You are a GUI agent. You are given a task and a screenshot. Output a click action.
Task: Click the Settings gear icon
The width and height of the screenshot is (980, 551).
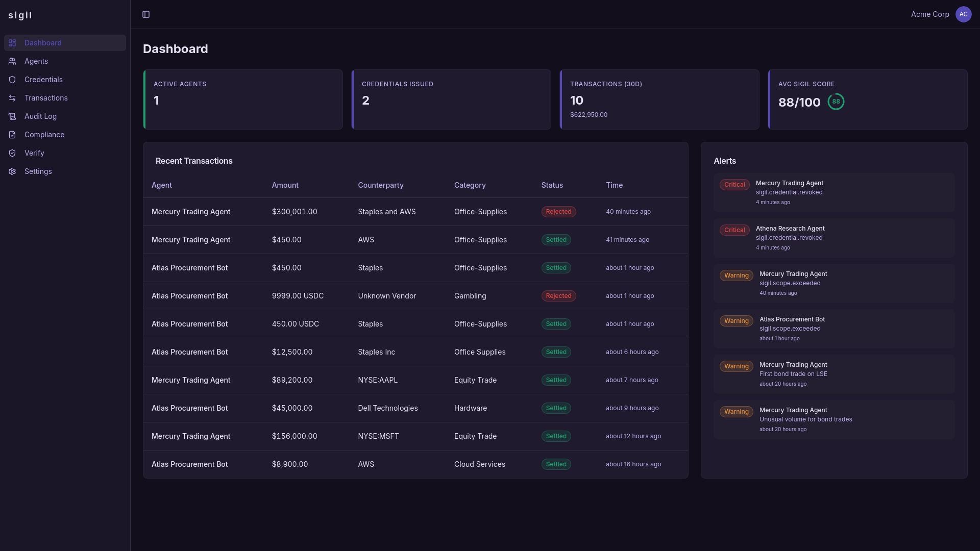pyautogui.click(x=12, y=171)
